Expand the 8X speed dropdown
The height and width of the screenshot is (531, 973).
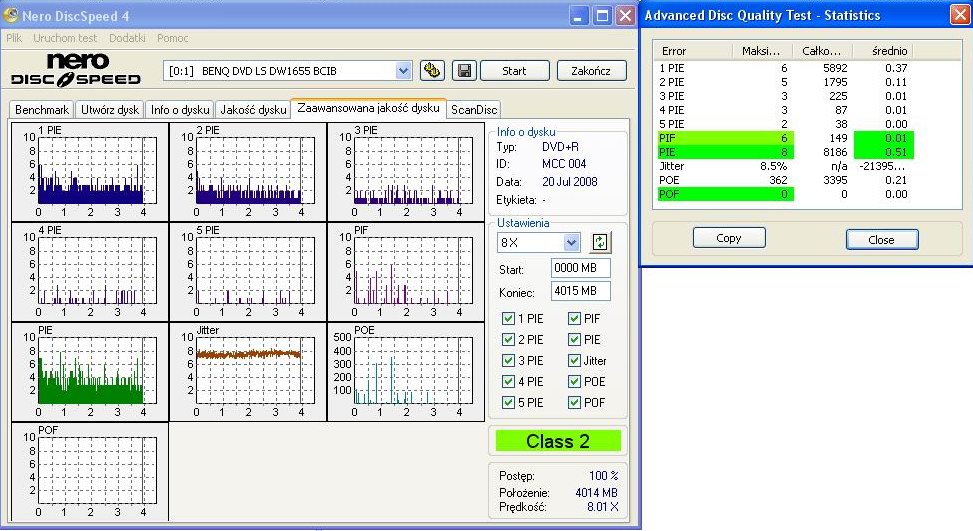(572, 243)
